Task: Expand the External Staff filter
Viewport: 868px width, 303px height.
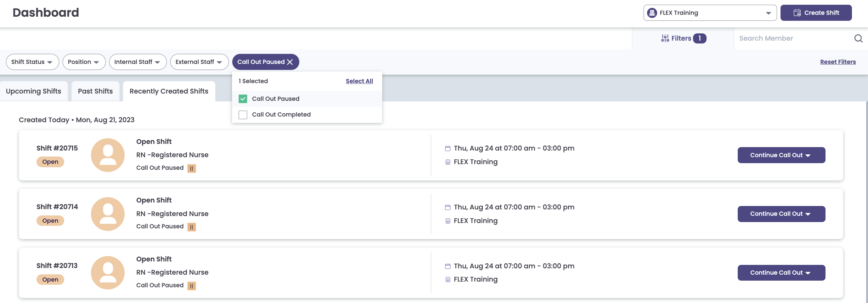Action: pyautogui.click(x=199, y=62)
